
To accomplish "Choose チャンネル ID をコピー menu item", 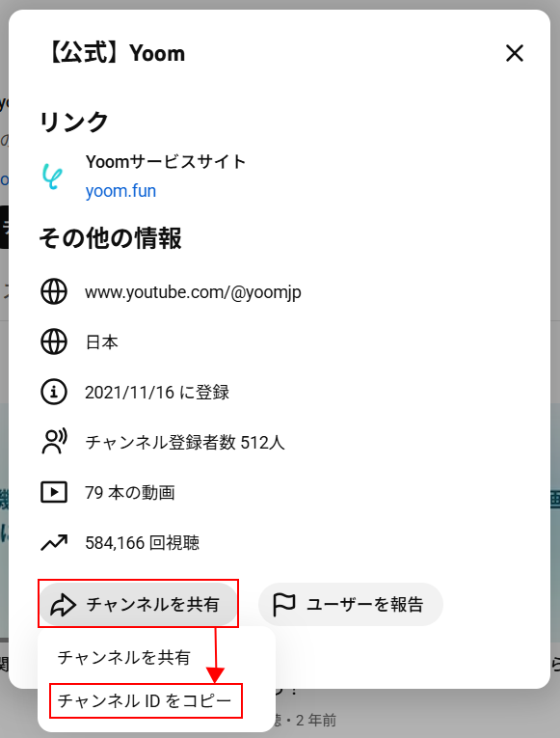I will (156, 700).
